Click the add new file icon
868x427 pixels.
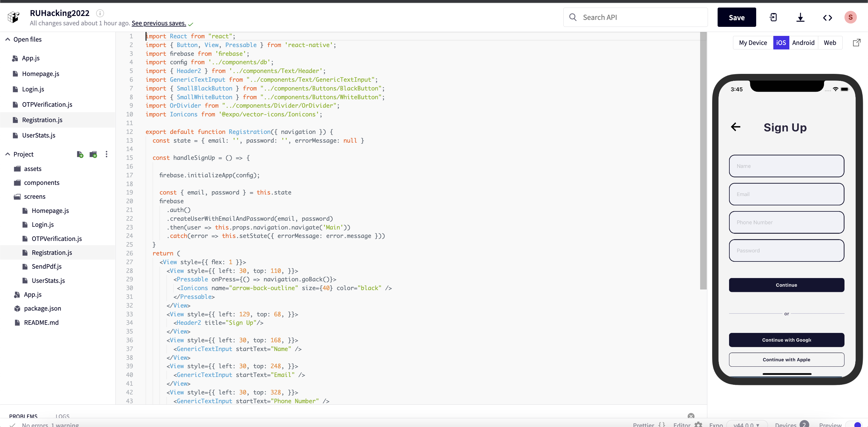coord(80,154)
